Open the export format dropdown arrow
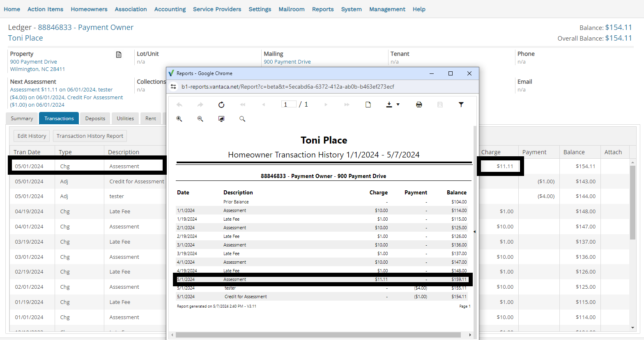Image resolution: width=644 pixels, height=340 pixels. click(x=398, y=105)
